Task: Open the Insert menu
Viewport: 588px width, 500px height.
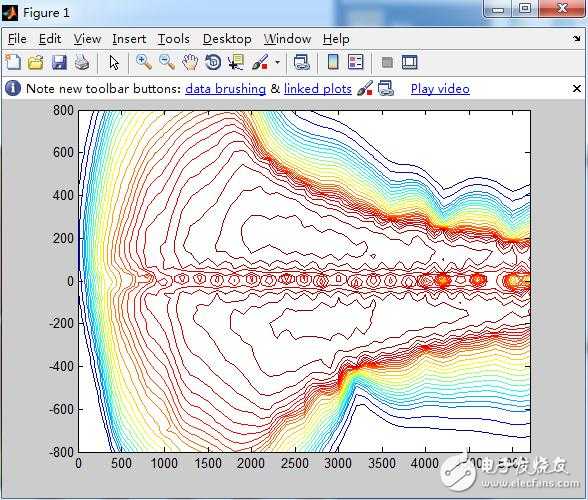Action: [x=129, y=39]
